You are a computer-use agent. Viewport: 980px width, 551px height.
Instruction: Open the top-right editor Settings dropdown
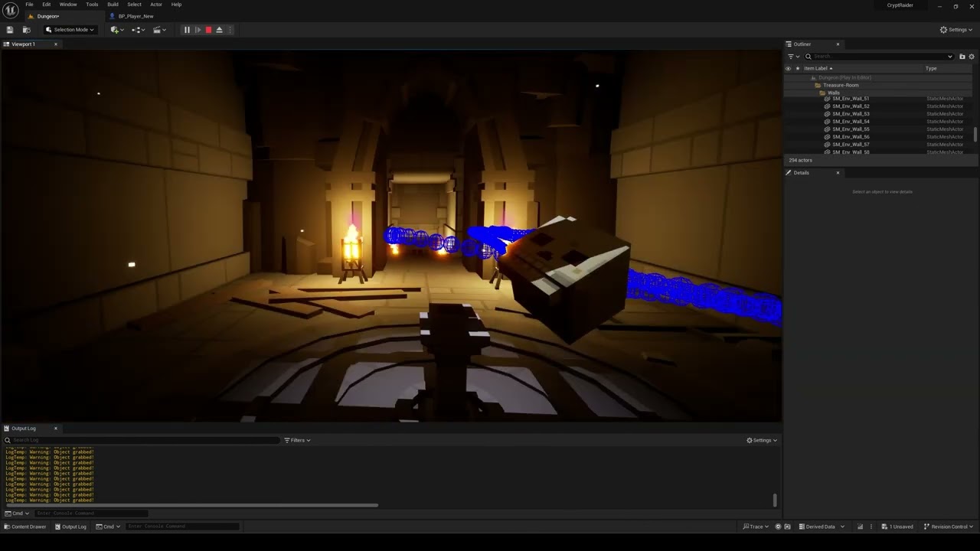coord(956,30)
